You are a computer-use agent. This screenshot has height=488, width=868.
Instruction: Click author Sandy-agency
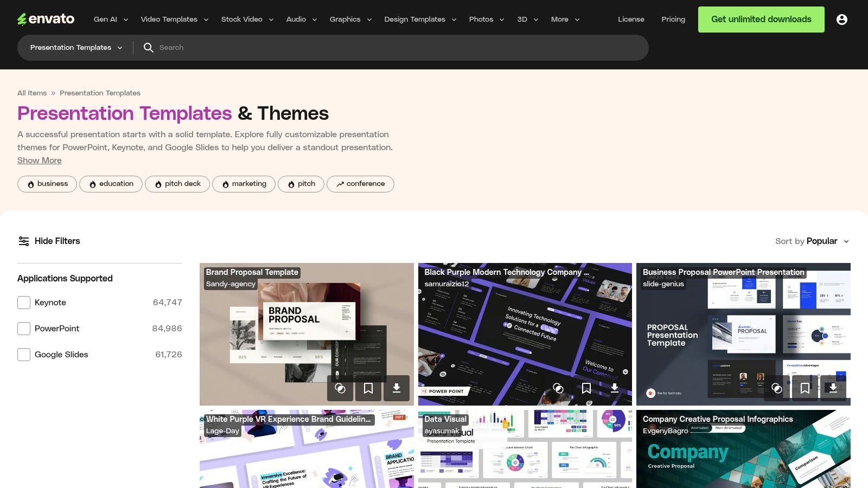point(231,284)
